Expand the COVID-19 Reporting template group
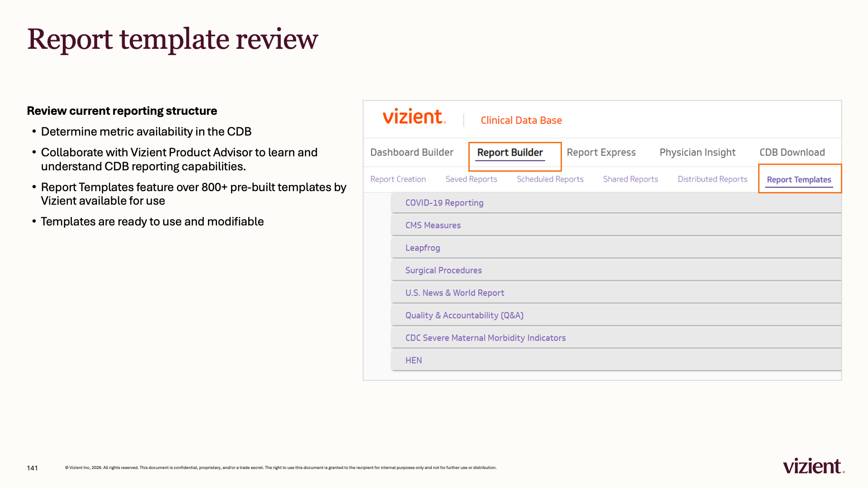The image size is (868, 488). 617,203
